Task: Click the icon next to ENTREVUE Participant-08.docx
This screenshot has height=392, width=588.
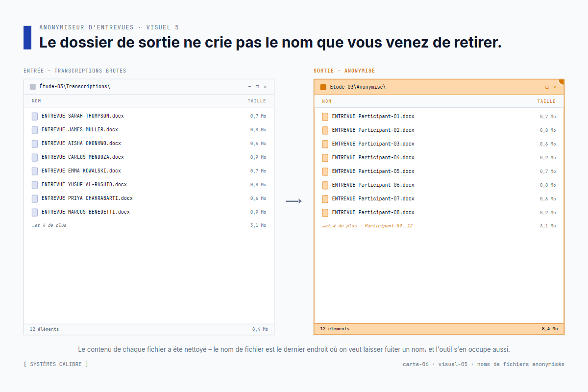Action: (324, 212)
